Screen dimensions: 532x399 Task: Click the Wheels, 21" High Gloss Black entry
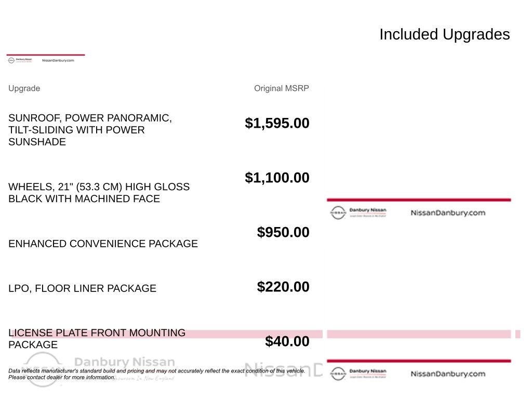coord(99,193)
